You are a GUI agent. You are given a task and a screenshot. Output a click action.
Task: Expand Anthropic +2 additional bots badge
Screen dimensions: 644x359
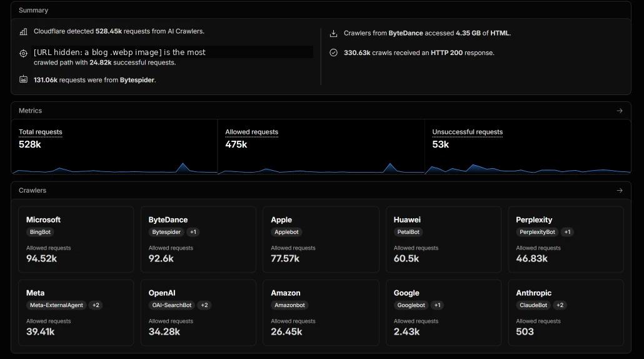[x=560, y=305]
